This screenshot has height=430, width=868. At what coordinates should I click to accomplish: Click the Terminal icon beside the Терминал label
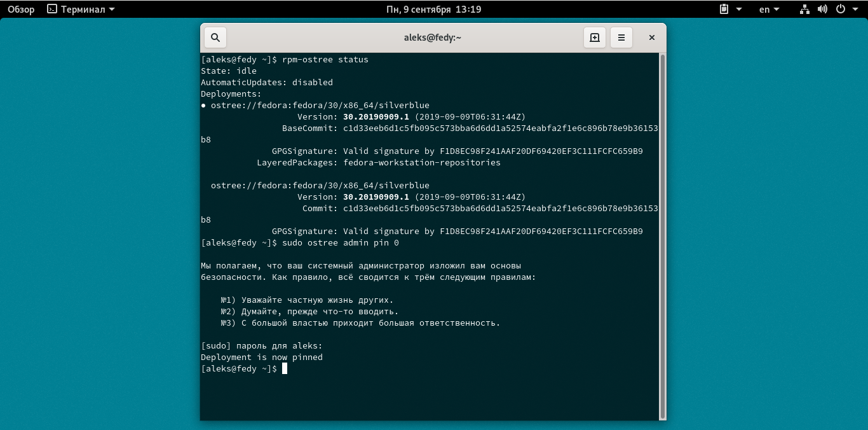pos(50,9)
